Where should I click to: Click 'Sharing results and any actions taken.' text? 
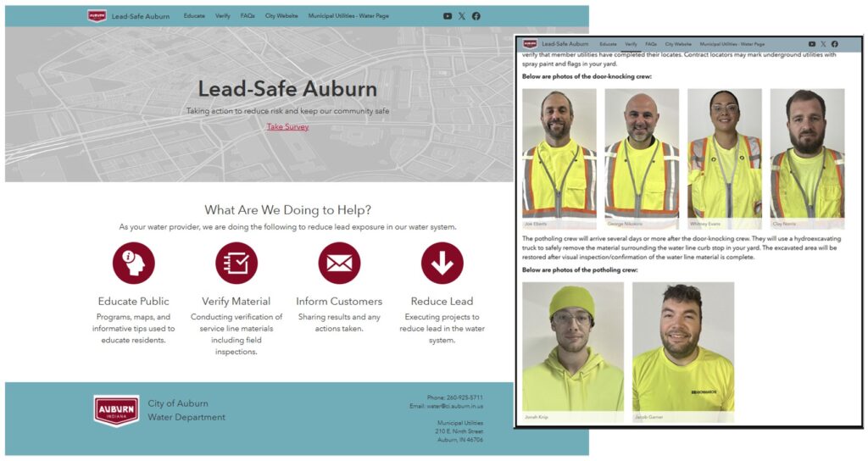click(339, 323)
